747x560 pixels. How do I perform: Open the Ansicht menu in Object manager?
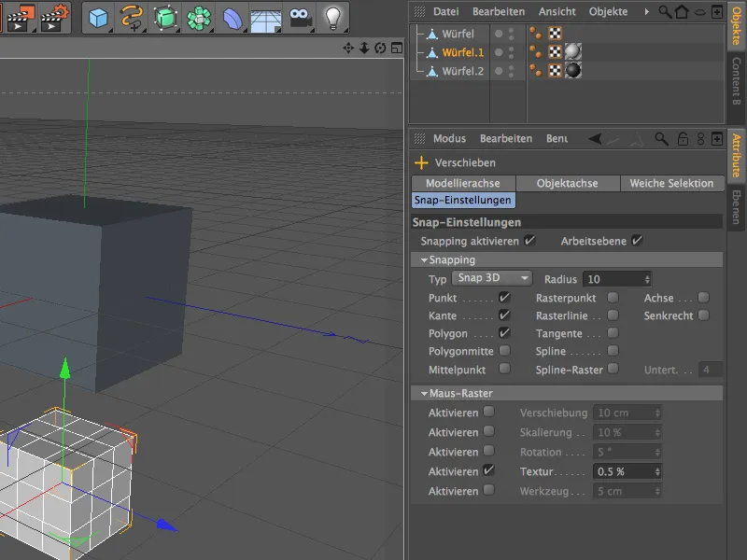coord(556,12)
